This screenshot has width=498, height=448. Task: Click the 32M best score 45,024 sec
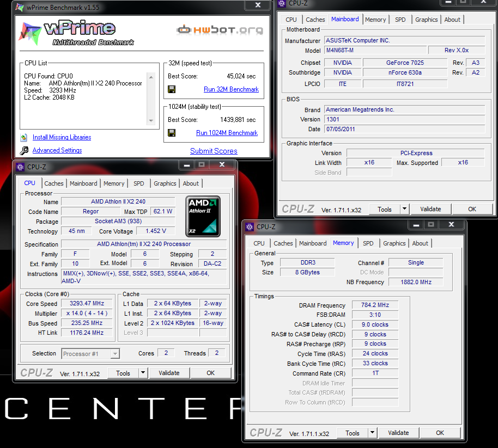241,76
